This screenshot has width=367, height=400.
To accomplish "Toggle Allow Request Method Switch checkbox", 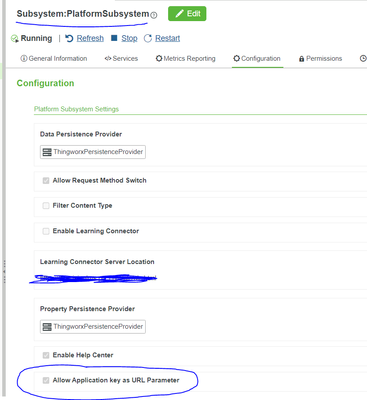I will tap(46, 181).
